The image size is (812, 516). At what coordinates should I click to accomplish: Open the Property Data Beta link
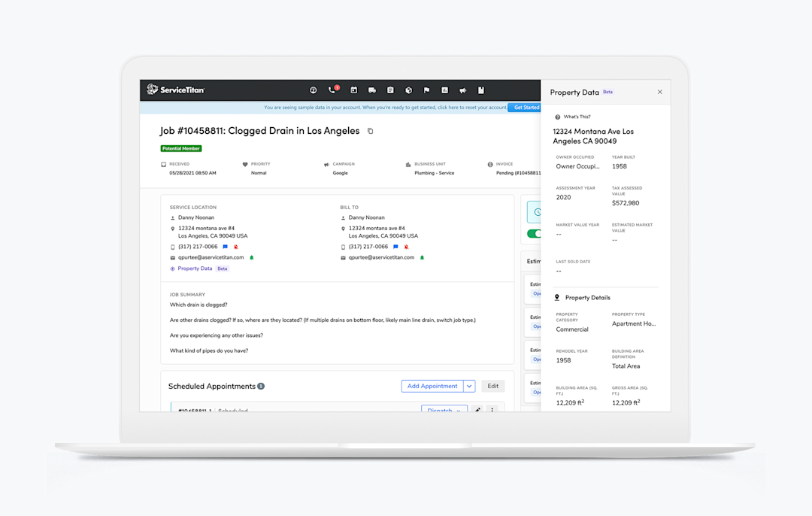(x=199, y=269)
